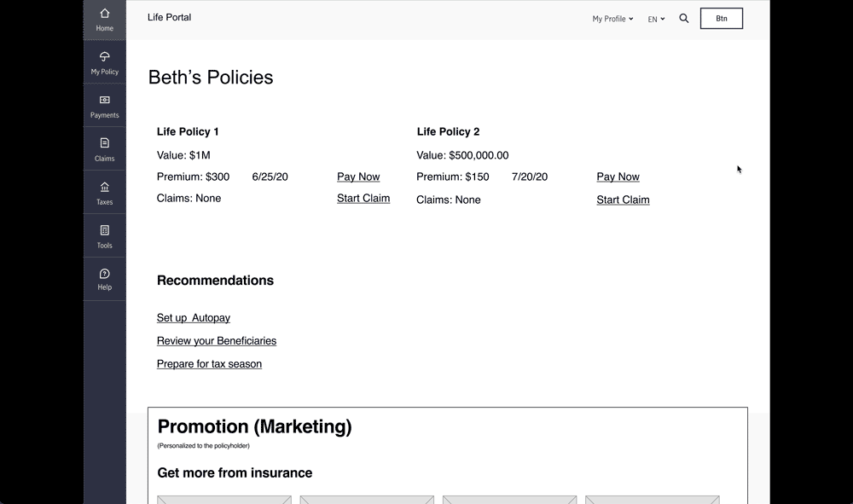
Task: Click the Value: $1M text
Action: point(183,155)
